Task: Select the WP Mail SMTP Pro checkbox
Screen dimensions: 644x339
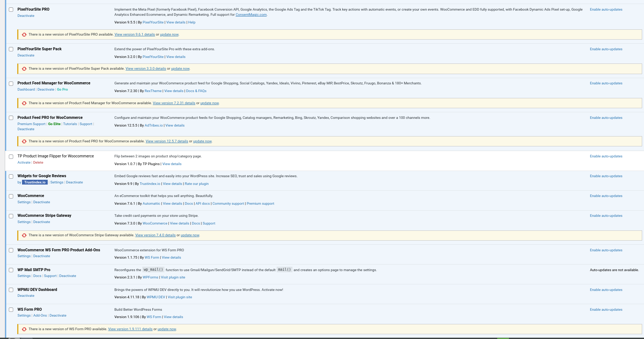Action: coord(11,270)
